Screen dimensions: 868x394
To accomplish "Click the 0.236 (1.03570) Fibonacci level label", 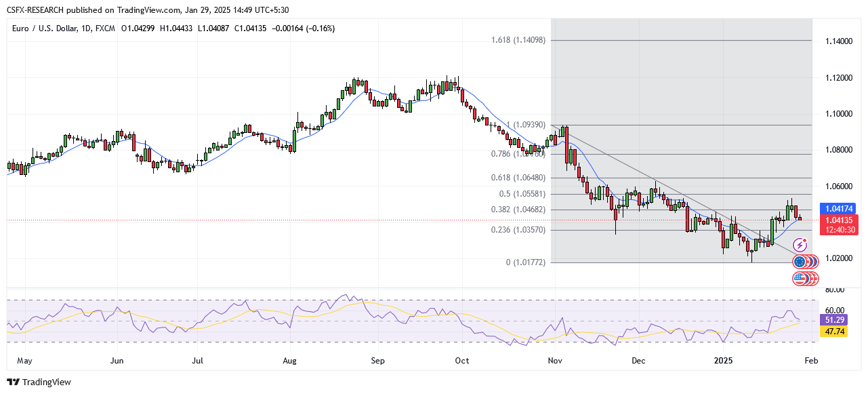I will 518,230.
